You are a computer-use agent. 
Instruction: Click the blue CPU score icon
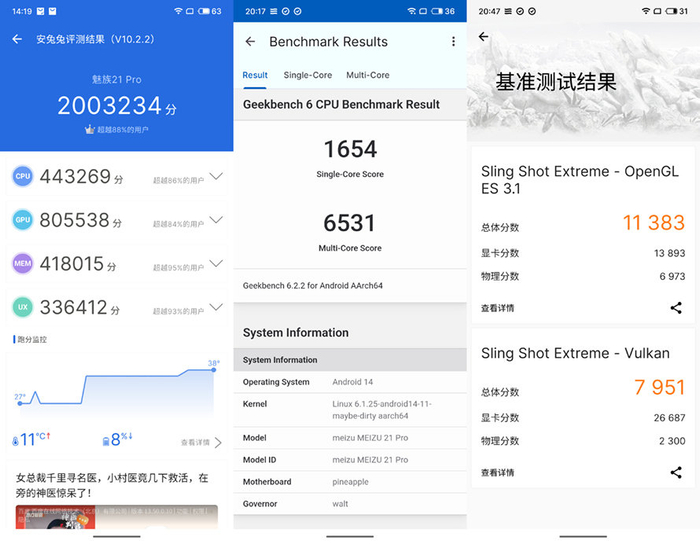click(x=22, y=176)
